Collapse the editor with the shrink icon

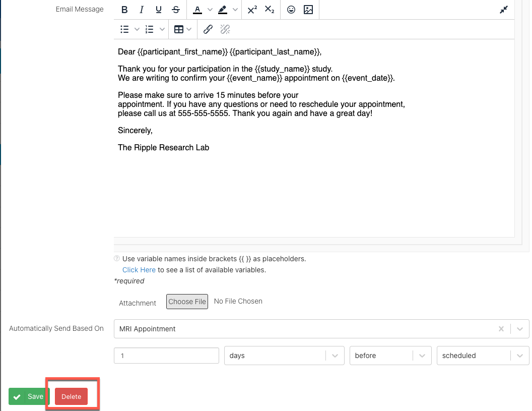click(x=504, y=10)
